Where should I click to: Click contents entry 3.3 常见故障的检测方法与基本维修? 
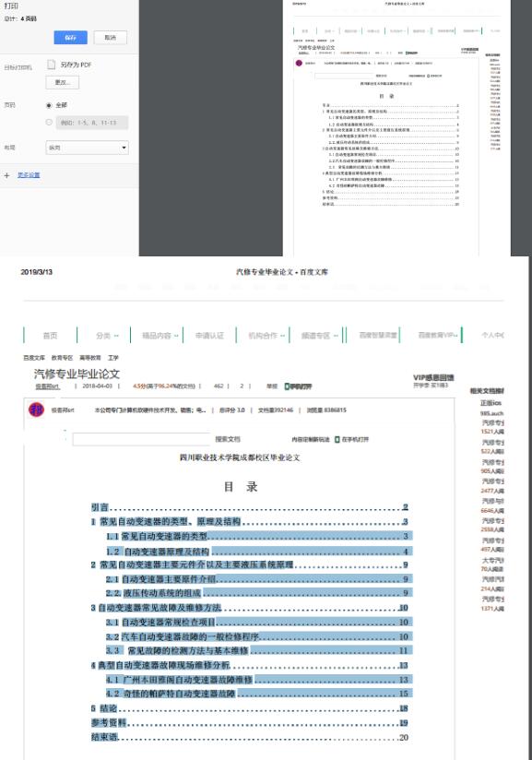coord(259,650)
